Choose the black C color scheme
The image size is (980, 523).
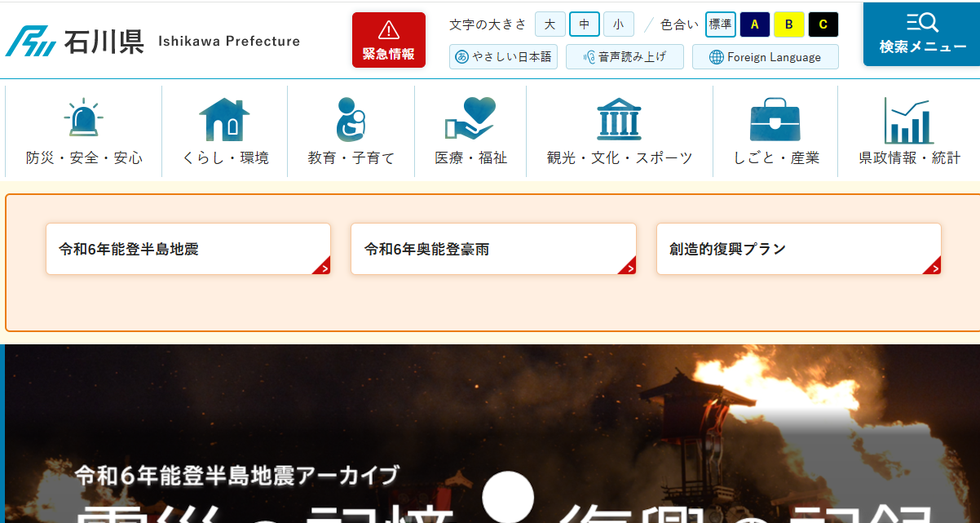pos(823,24)
